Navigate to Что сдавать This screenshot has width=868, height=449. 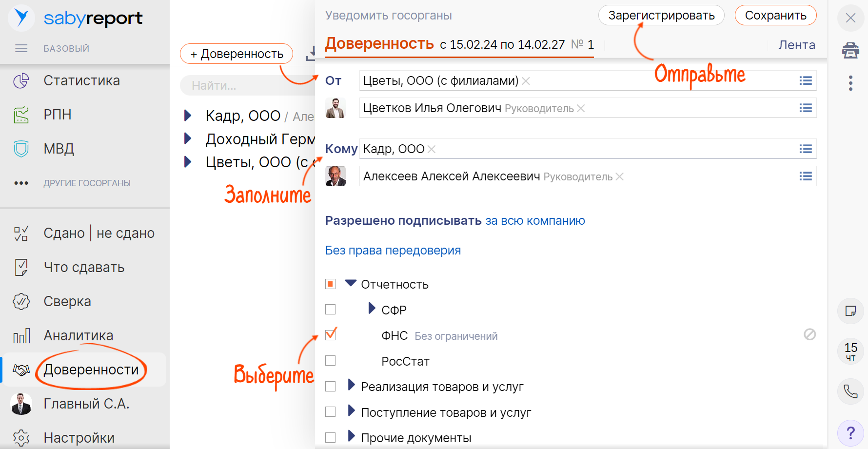(84, 267)
